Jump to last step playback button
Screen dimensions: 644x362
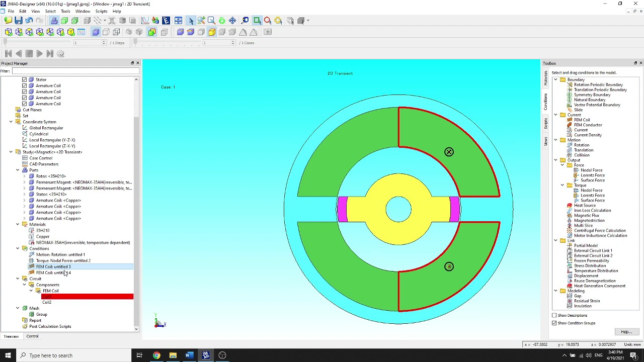tap(50, 54)
